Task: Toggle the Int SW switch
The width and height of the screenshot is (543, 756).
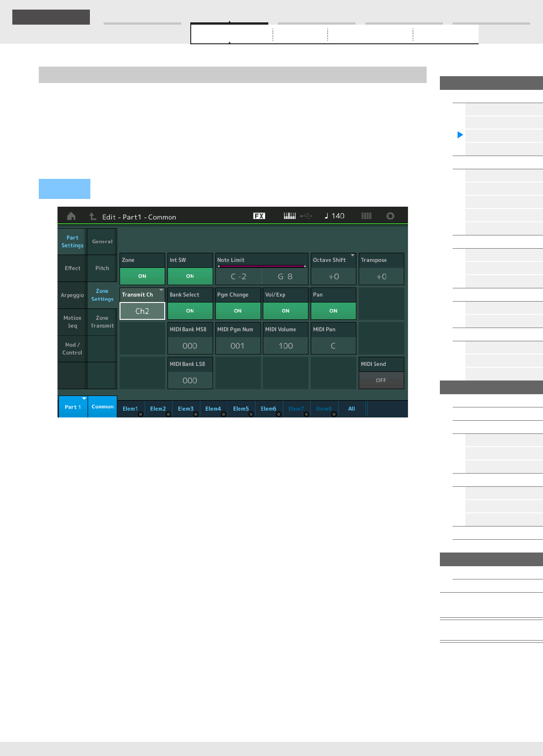Action: click(190, 276)
